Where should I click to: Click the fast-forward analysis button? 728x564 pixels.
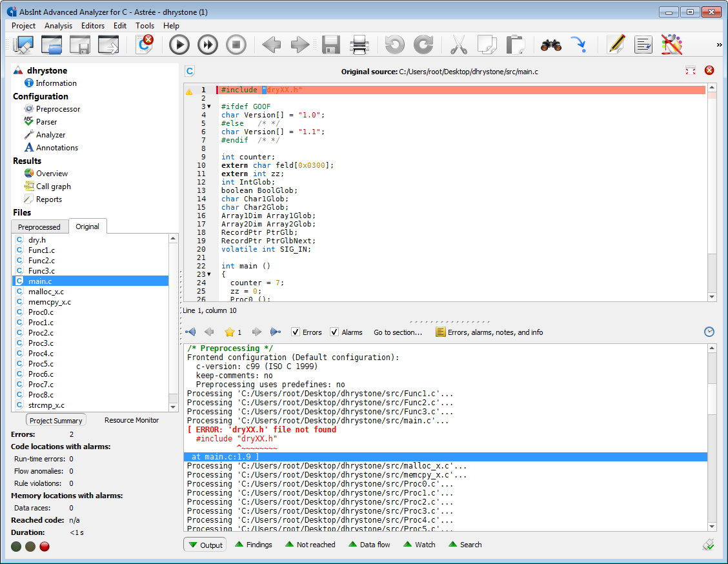click(208, 45)
